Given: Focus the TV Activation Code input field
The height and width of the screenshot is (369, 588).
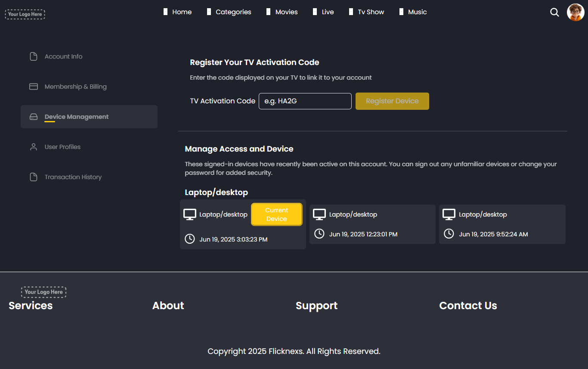Looking at the screenshot, I should [305, 101].
